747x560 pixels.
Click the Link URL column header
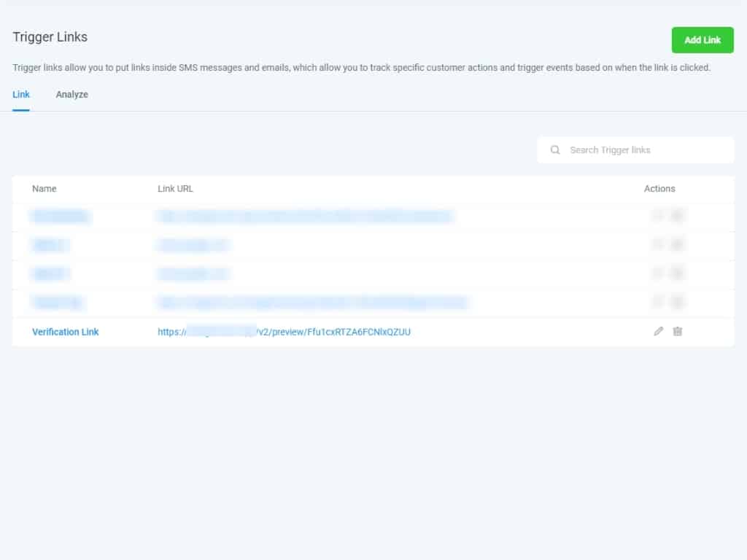coord(175,189)
